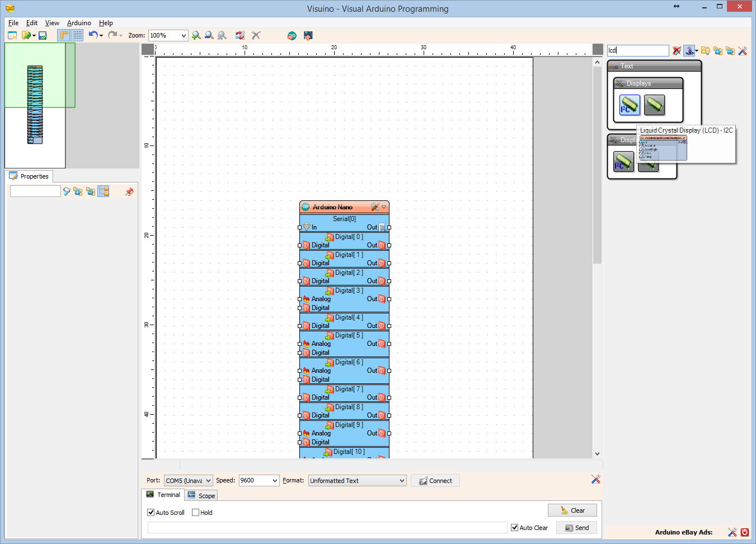Click the Zoom In magnifier
756x544 pixels.
pyautogui.click(x=196, y=35)
